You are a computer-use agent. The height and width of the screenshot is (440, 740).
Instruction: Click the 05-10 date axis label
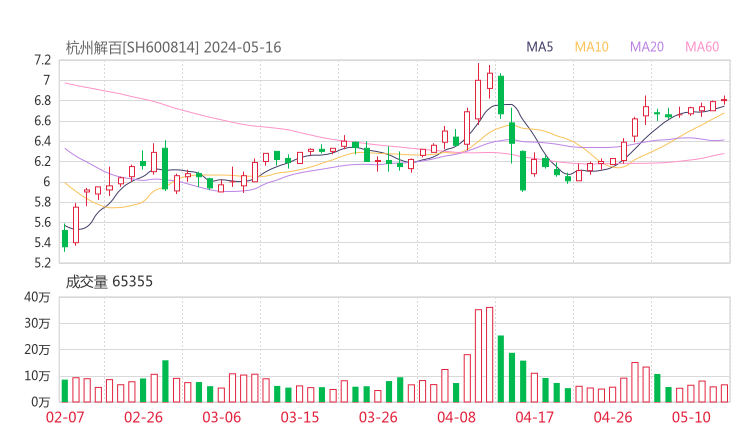pyautogui.click(x=691, y=417)
